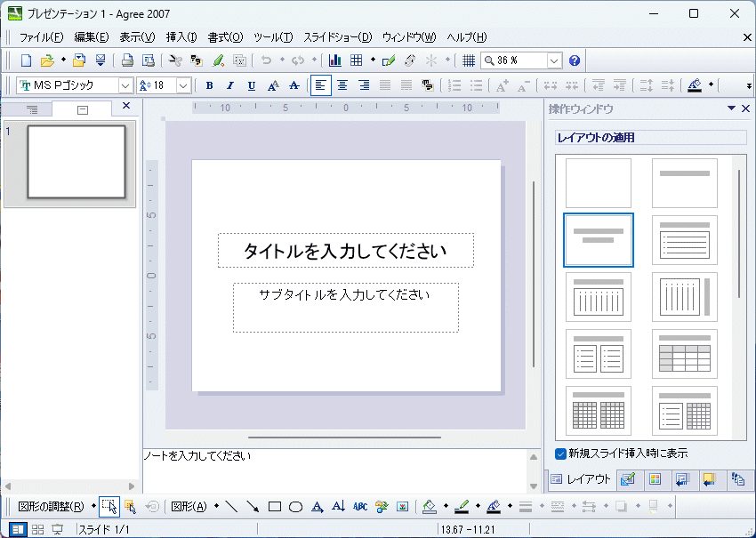Select the two-column text layout
This screenshot has width=756, height=538.
click(x=599, y=354)
